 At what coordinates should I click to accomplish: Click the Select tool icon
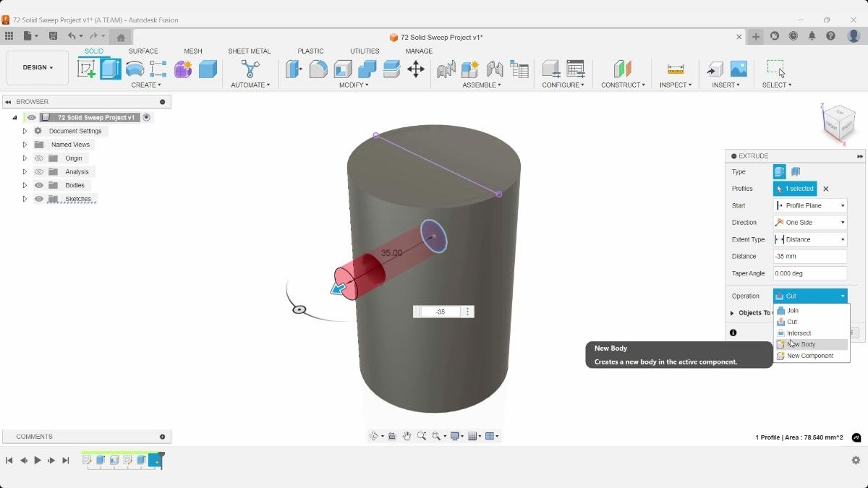pos(776,69)
